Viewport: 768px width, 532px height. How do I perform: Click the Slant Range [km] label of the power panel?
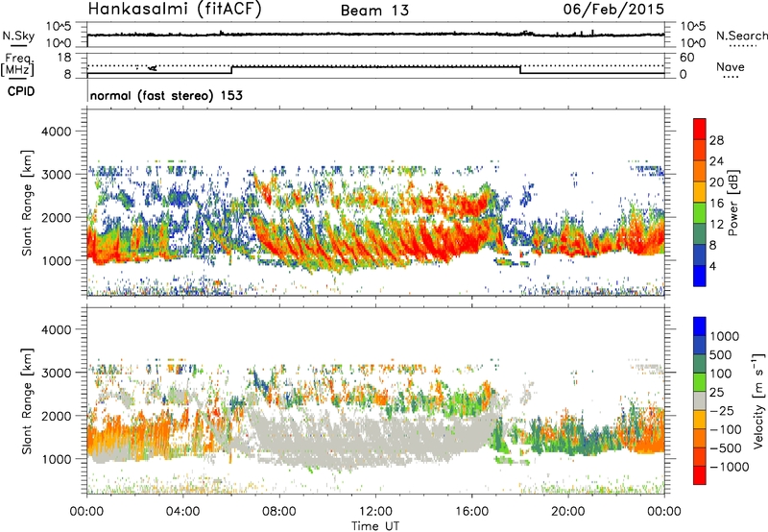[x=27, y=203]
